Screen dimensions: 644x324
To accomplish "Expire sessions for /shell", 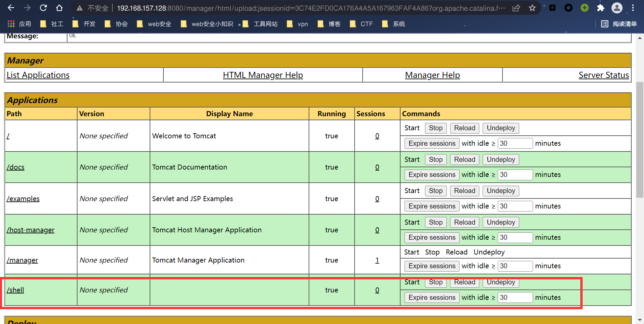I will 432,297.
